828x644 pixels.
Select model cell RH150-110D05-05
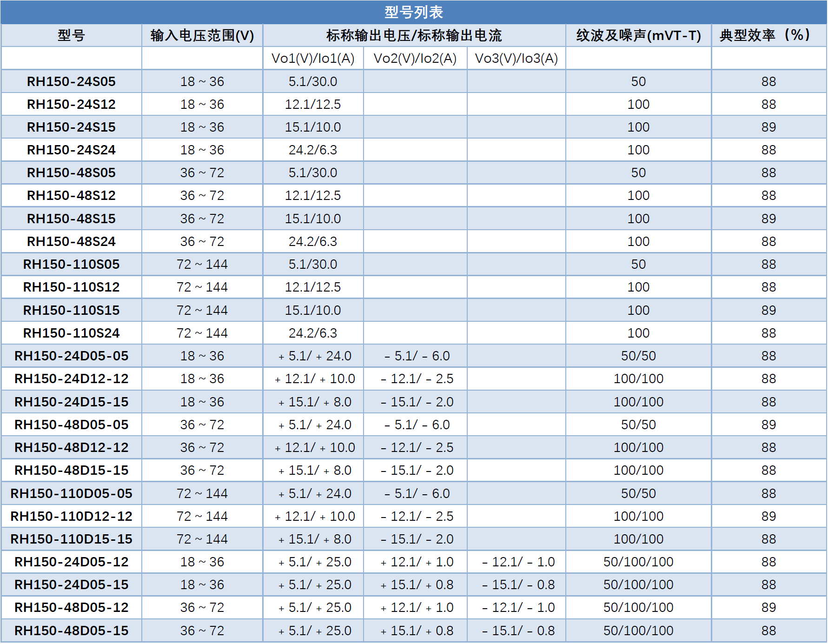71,493
